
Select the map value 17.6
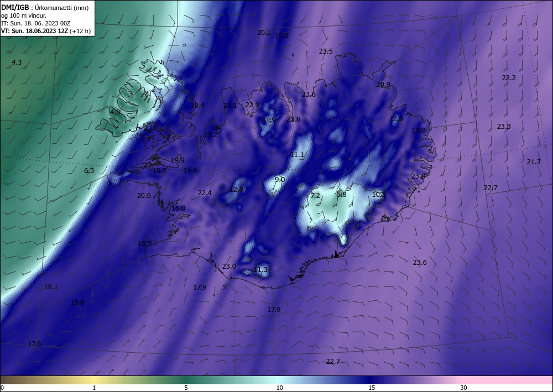pos(34,344)
